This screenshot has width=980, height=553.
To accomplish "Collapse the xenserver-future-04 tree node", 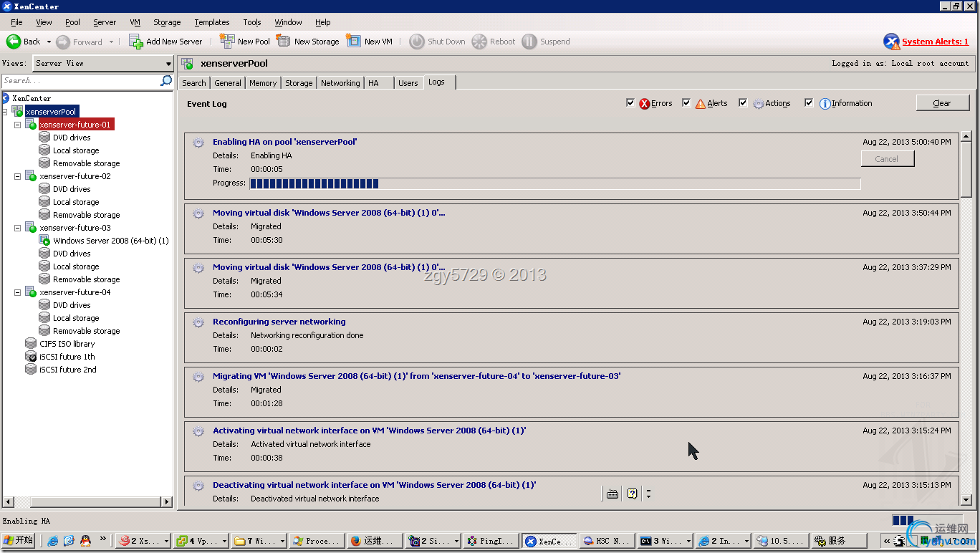I will click(18, 292).
